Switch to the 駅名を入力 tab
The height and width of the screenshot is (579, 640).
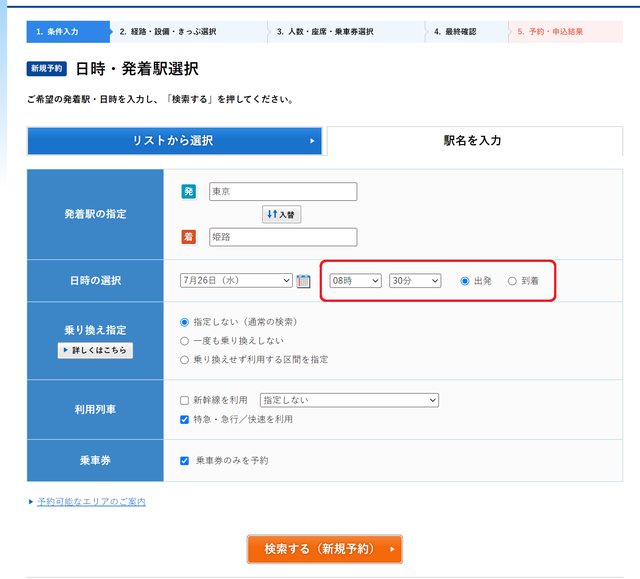click(473, 141)
